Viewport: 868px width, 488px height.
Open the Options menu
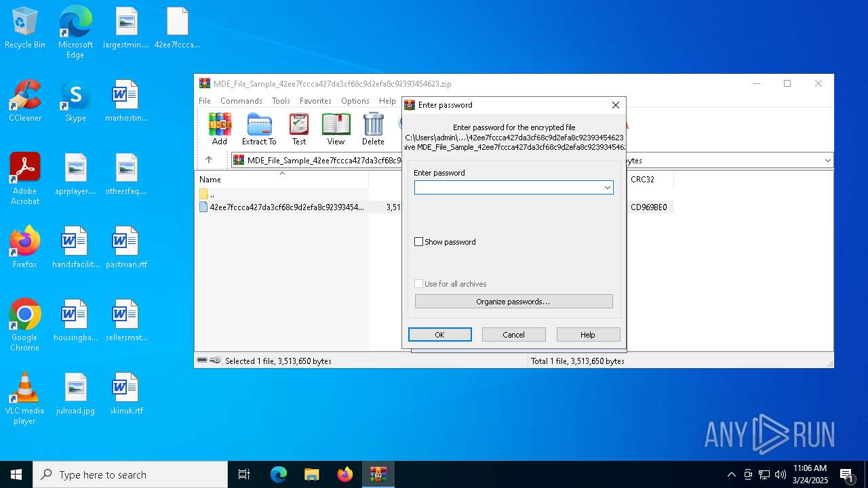(x=355, y=101)
